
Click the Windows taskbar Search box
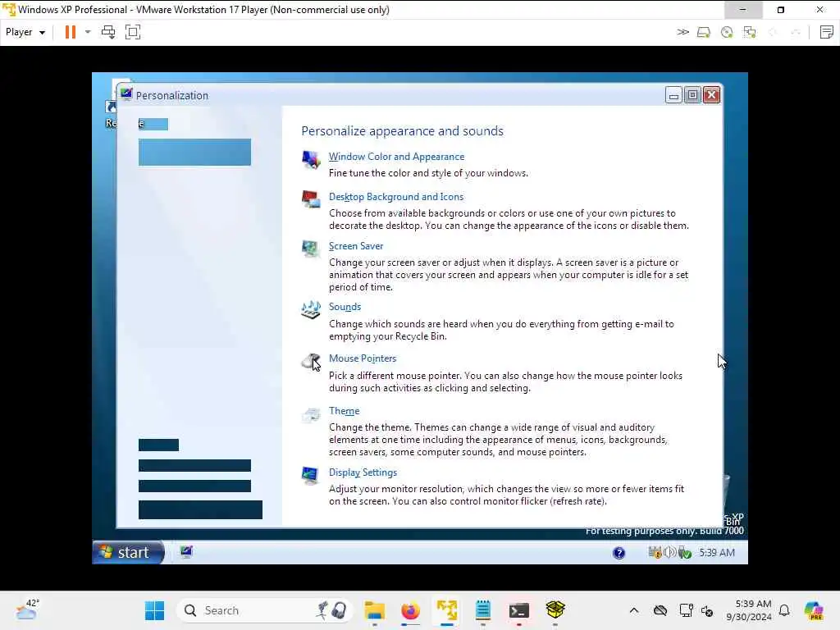[x=265, y=610]
